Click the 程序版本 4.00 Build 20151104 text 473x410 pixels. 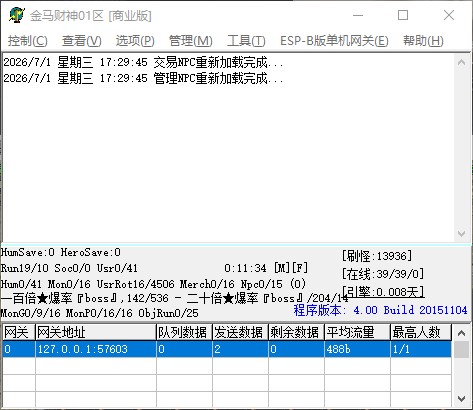pyautogui.click(x=380, y=310)
